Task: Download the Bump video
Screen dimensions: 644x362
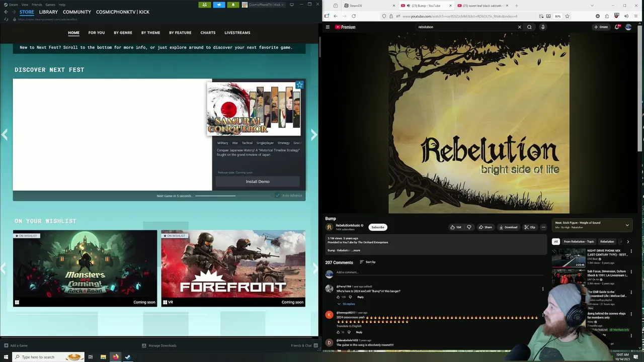Action: pos(508,227)
